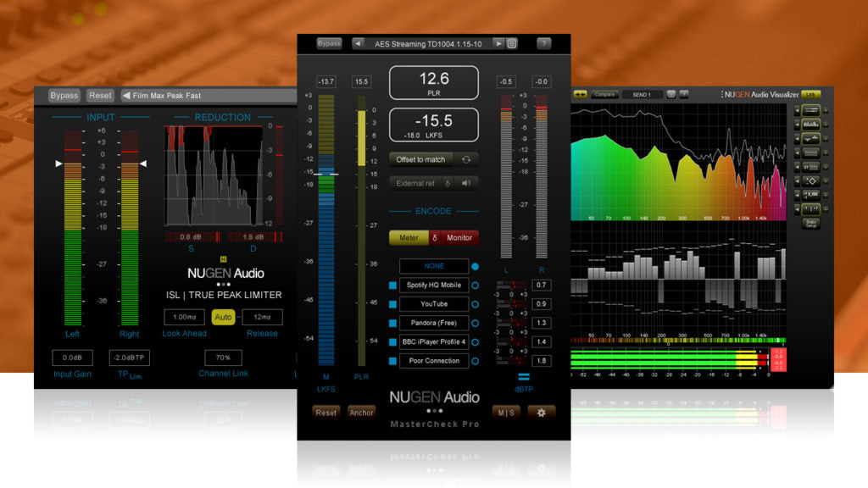Click the MasterCheck help question mark
Screen dimensions: 868x488
pos(544,43)
